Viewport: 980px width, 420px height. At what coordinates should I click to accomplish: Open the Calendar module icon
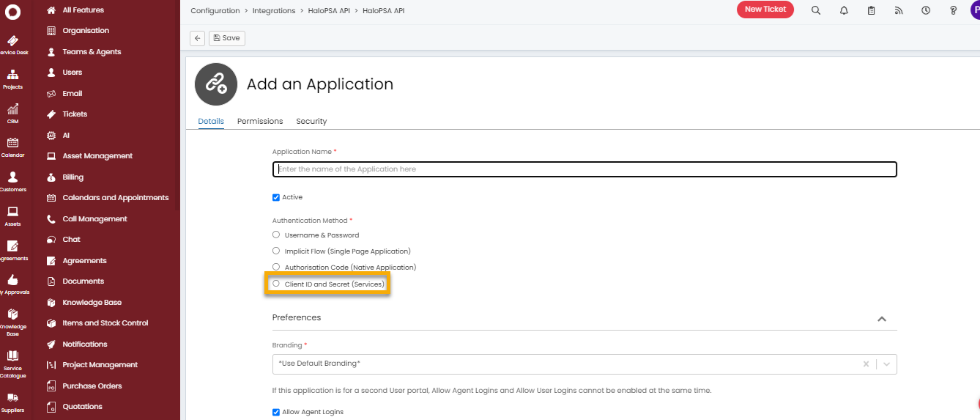[x=12, y=147]
